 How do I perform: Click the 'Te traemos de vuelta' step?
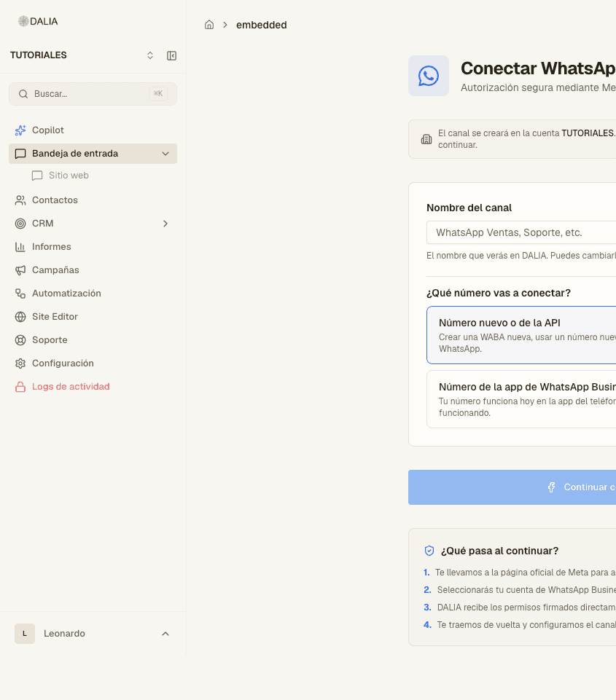point(520,624)
